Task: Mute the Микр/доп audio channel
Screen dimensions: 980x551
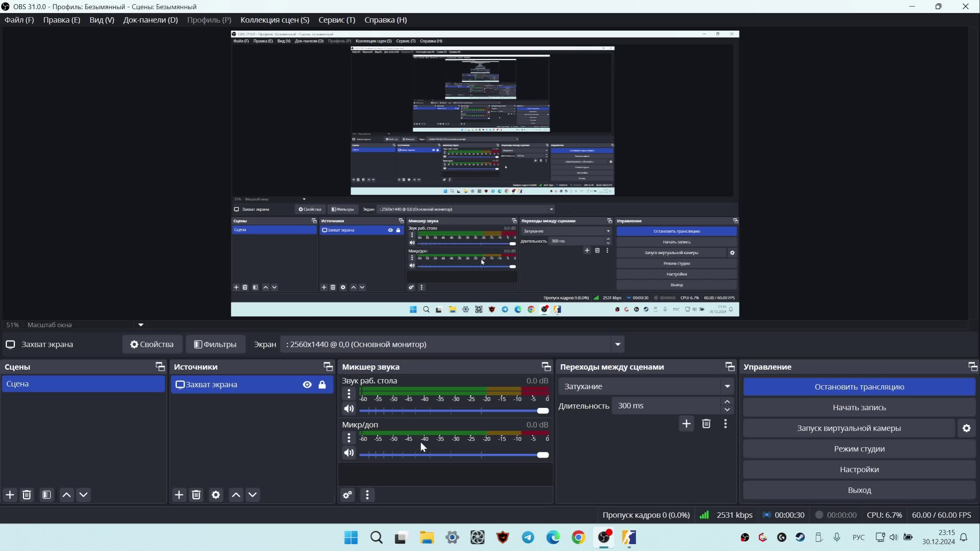Action: tap(349, 453)
